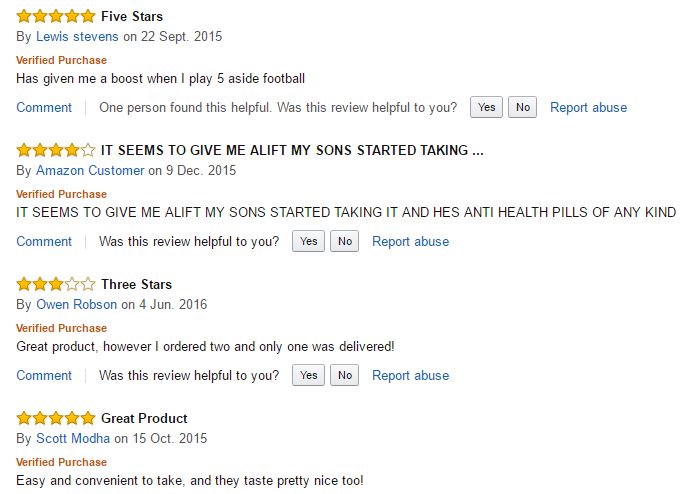Vote Yes on Owen Robson's Three Stars review
This screenshot has height=494, width=695.
click(x=308, y=375)
